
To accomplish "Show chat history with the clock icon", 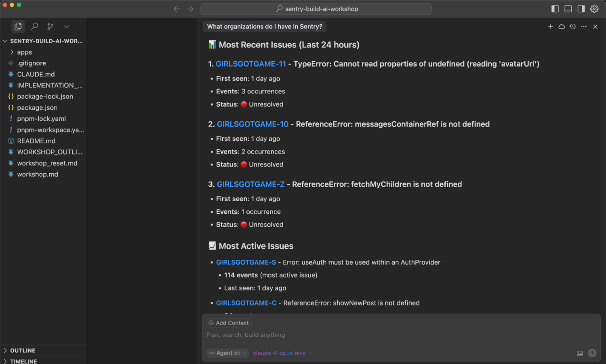I will tap(572, 26).
